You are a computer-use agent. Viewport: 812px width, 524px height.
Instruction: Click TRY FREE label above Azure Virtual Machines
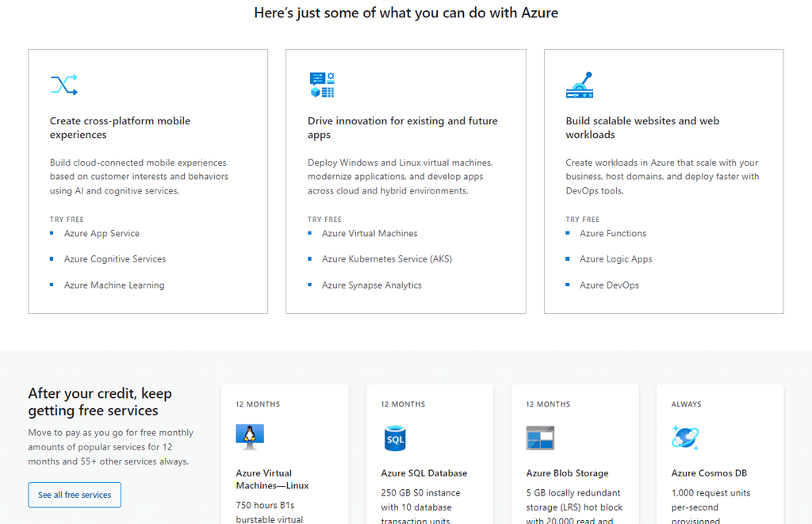click(324, 220)
